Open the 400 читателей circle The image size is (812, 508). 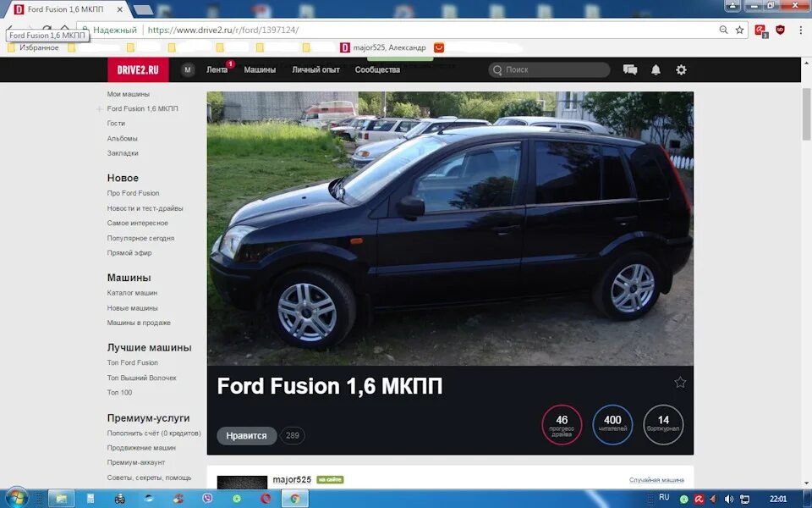pyautogui.click(x=612, y=424)
